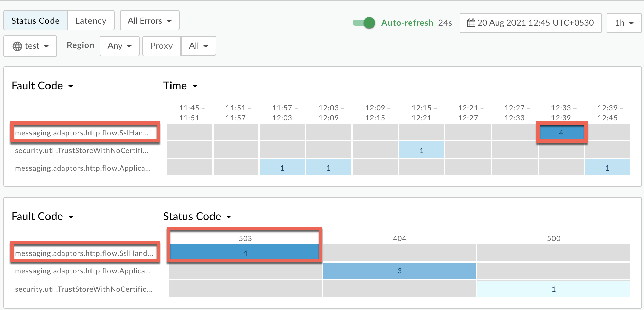Click the globe icon beside test
This screenshot has height=310, width=644.
[17, 46]
